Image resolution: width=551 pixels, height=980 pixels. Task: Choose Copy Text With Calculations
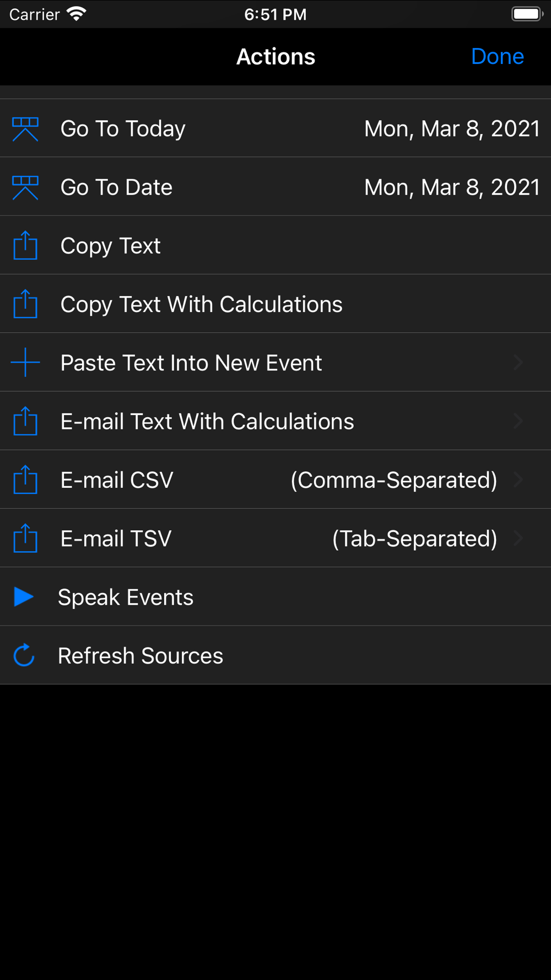pyautogui.click(x=201, y=304)
